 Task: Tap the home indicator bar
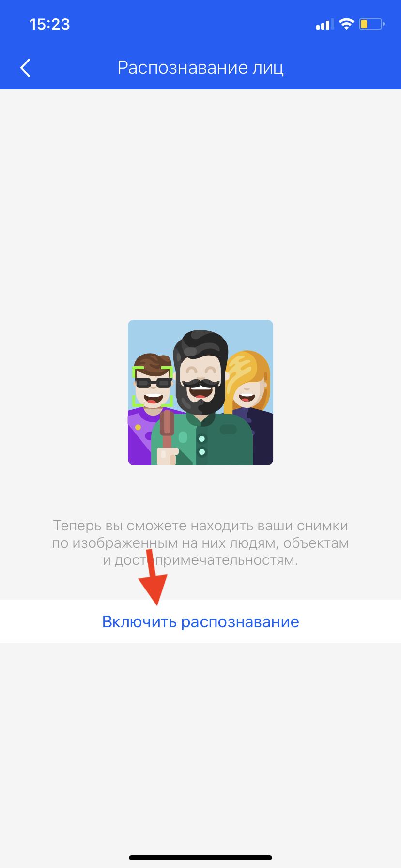click(200, 858)
